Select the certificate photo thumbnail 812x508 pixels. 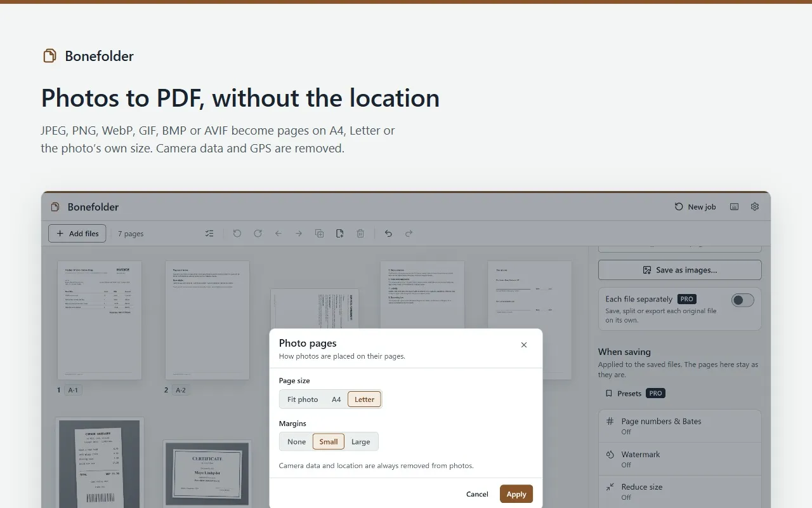207,474
